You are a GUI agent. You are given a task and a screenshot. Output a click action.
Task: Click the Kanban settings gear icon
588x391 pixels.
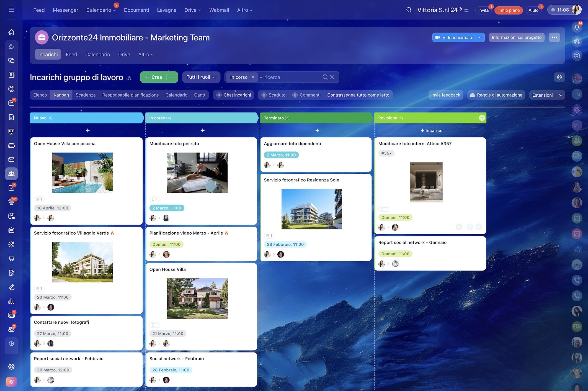[x=559, y=77]
